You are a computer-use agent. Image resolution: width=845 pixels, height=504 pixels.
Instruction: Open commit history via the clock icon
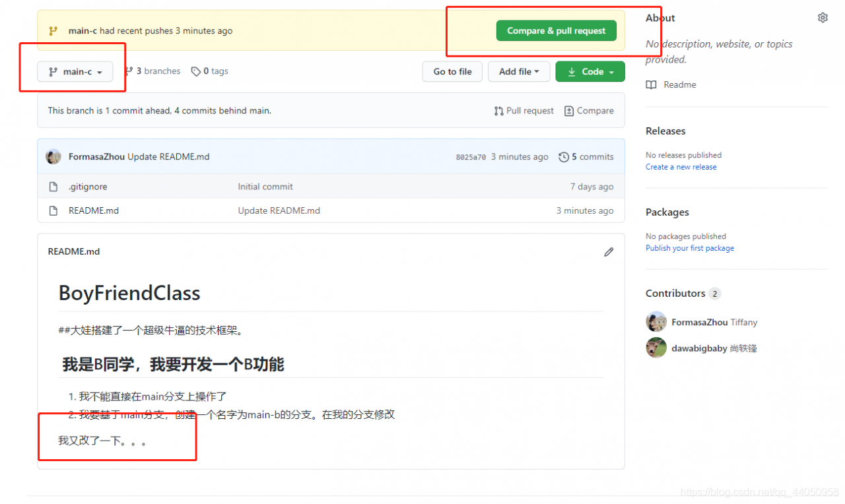pos(564,157)
